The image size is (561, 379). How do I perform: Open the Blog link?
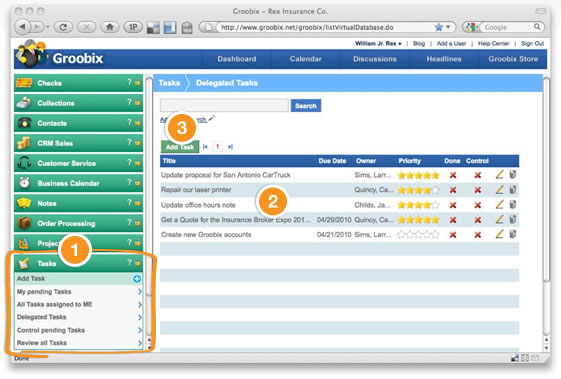(x=419, y=44)
